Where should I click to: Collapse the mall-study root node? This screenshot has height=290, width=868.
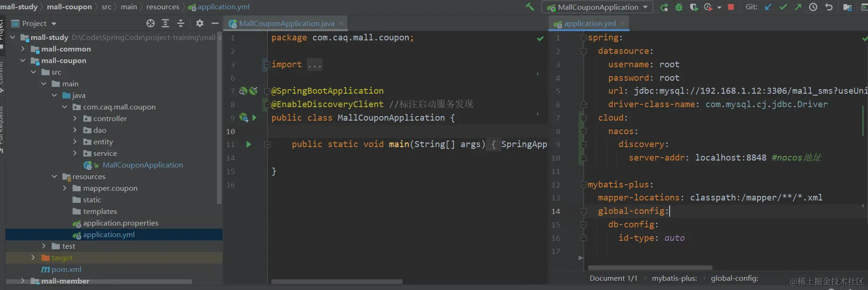[x=13, y=37]
